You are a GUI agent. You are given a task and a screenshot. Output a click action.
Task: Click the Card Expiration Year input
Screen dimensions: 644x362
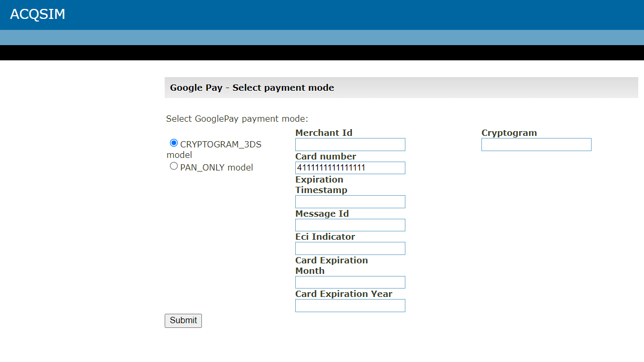pyautogui.click(x=350, y=306)
